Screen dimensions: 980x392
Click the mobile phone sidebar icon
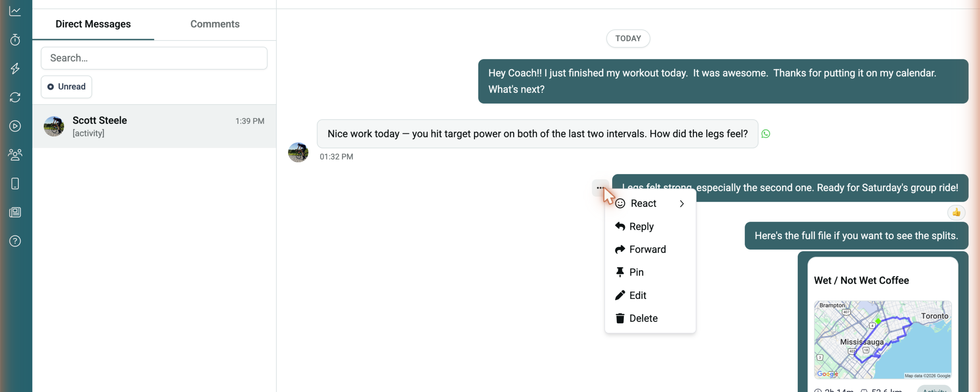[x=15, y=183]
